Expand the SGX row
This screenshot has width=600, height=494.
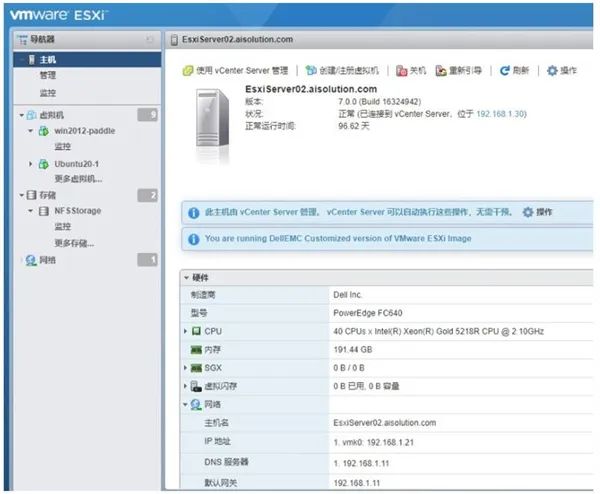186,368
